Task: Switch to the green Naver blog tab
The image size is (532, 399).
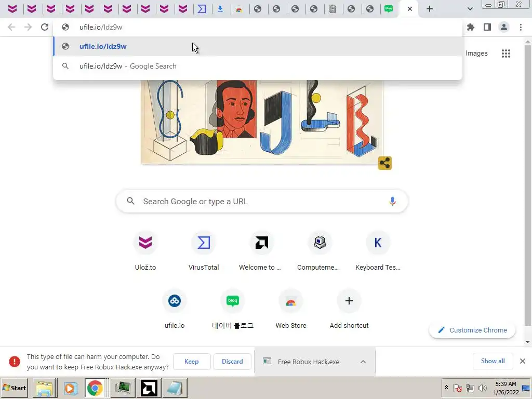Action: pyautogui.click(x=389, y=9)
